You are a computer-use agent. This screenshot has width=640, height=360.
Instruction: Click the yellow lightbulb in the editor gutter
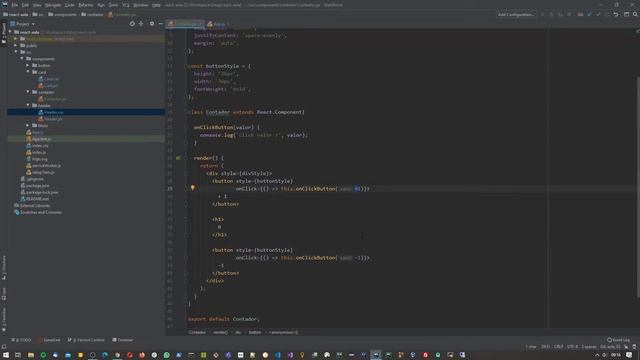193,188
